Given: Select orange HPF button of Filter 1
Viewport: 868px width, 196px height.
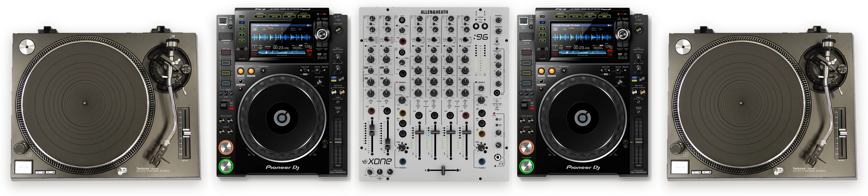Looking at the screenshot, I should [402, 113].
